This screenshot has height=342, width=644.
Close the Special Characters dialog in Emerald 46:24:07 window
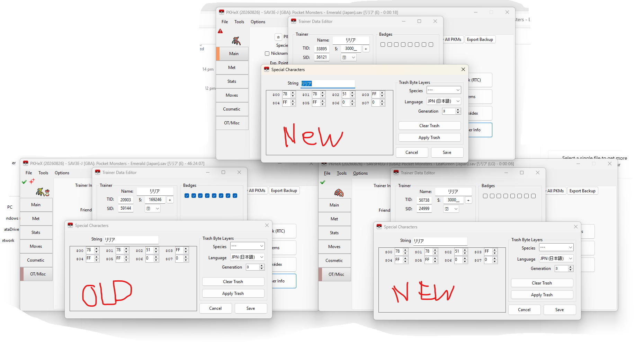click(267, 225)
